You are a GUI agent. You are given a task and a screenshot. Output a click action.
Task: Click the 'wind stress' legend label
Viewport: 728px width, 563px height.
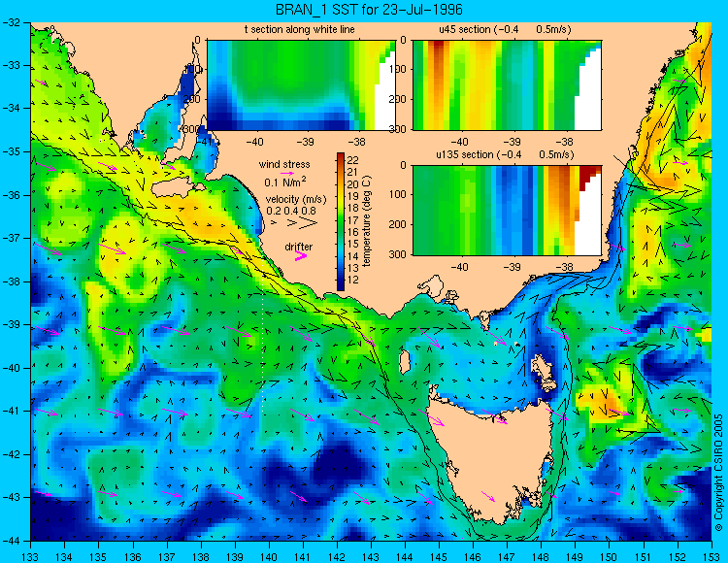[x=284, y=164]
